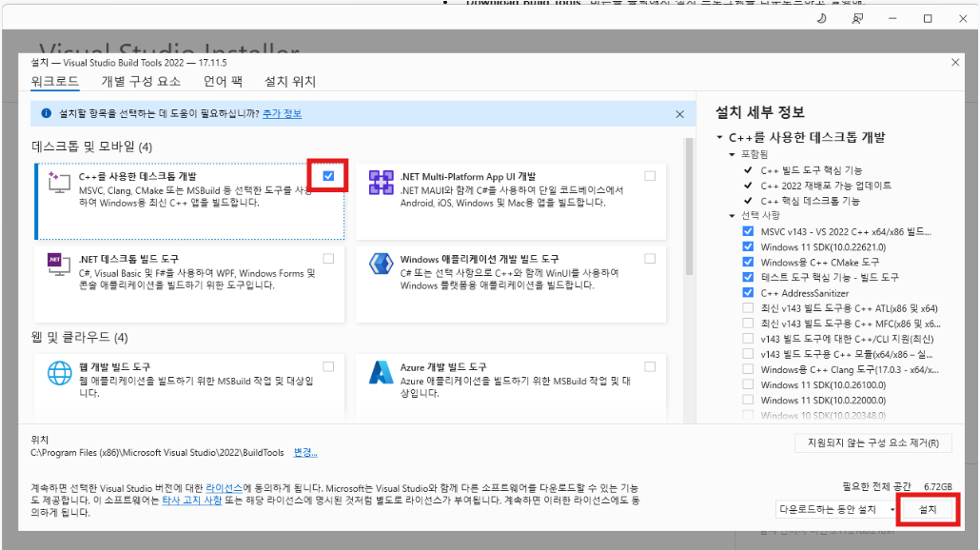
Task: Click the 변경... location link
Action: [x=305, y=453]
